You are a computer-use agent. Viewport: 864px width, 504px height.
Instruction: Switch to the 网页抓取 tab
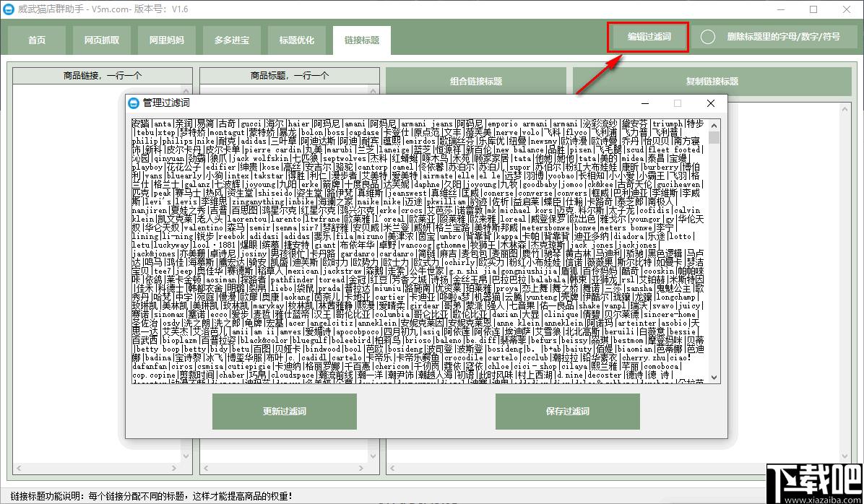click(101, 40)
